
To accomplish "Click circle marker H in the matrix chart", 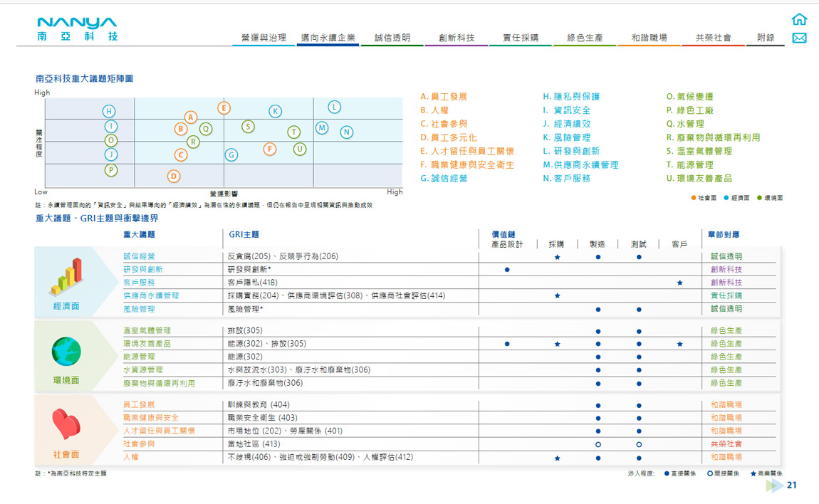I will tap(109, 111).
